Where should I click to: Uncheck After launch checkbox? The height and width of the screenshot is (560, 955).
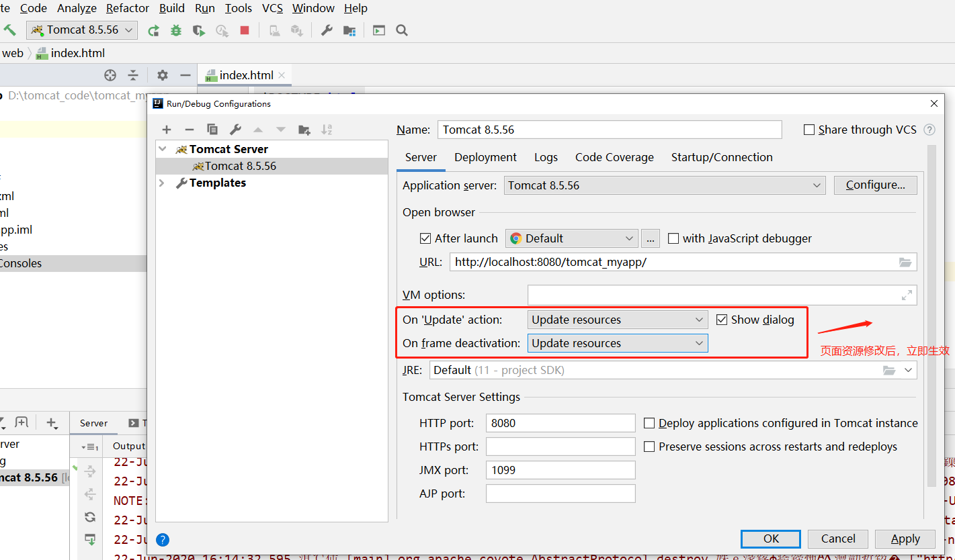[425, 238]
